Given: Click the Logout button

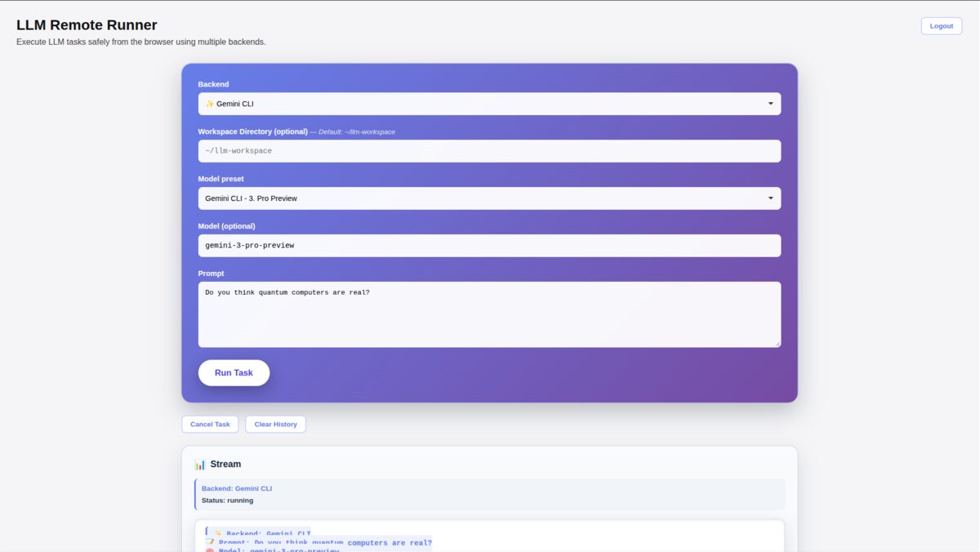Looking at the screenshot, I should [941, 26].
